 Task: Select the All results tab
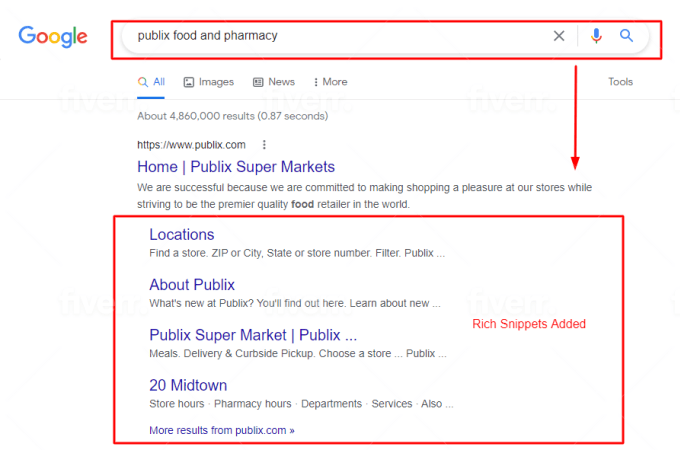[151, 82]
